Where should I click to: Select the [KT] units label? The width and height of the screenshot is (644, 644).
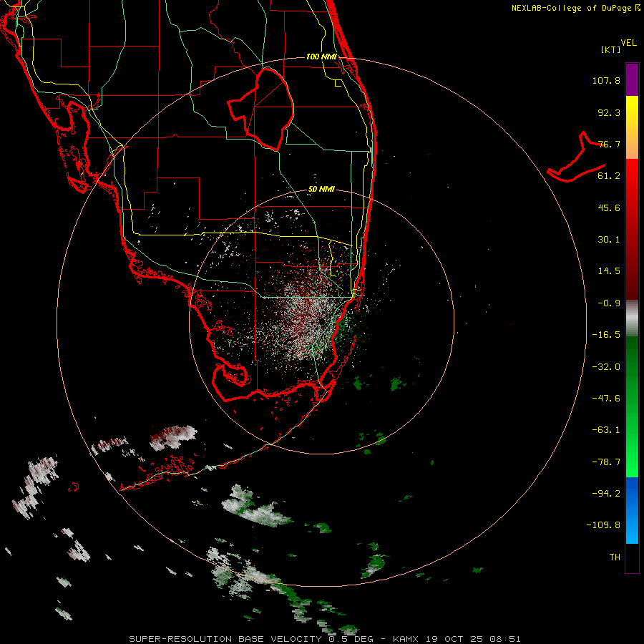pyautogui.click(x=610, y=49)
